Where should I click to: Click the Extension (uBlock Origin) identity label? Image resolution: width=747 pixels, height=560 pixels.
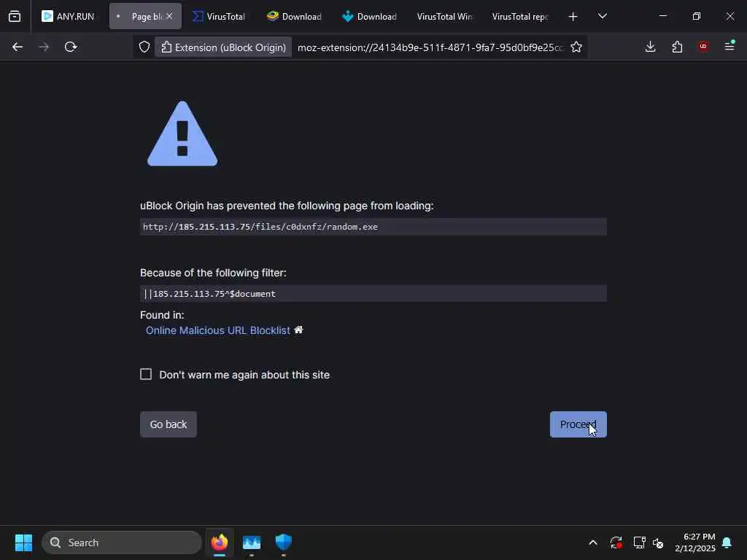point(223,47)
